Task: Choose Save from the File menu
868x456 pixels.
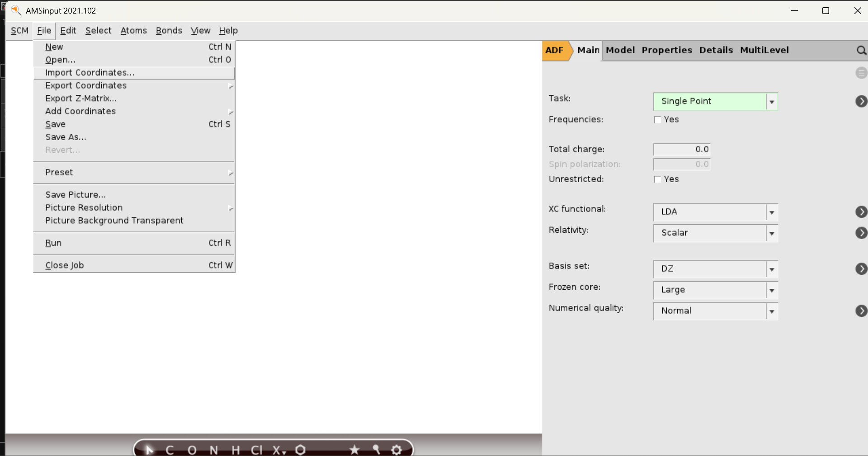Action: [x=134, y=124]
